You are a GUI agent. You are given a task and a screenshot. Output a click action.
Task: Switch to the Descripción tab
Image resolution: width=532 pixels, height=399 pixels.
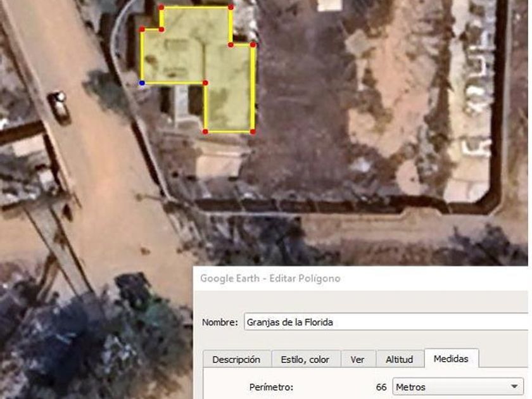tap(236, 359)
